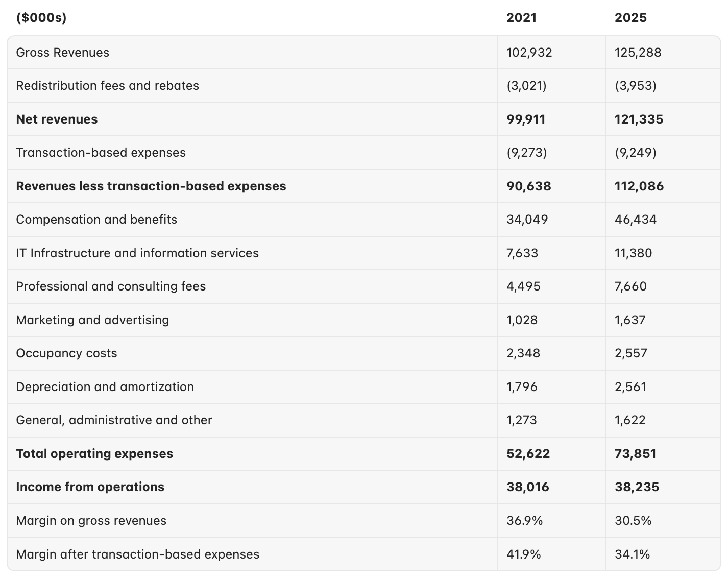Select Total operating expenses 2025 value 73,851
This screenshot has height=580, width=728.
point(635,454)
